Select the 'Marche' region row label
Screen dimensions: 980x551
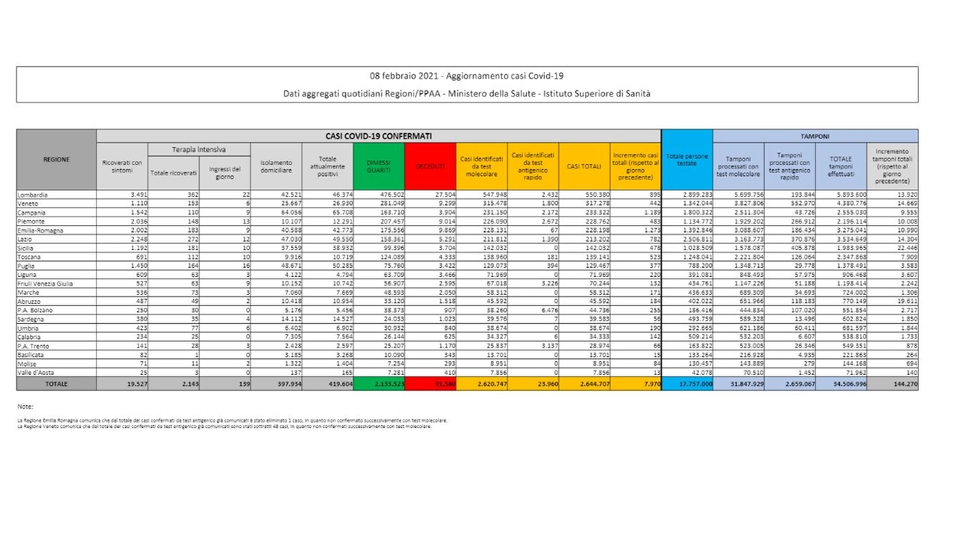point(28,292)
